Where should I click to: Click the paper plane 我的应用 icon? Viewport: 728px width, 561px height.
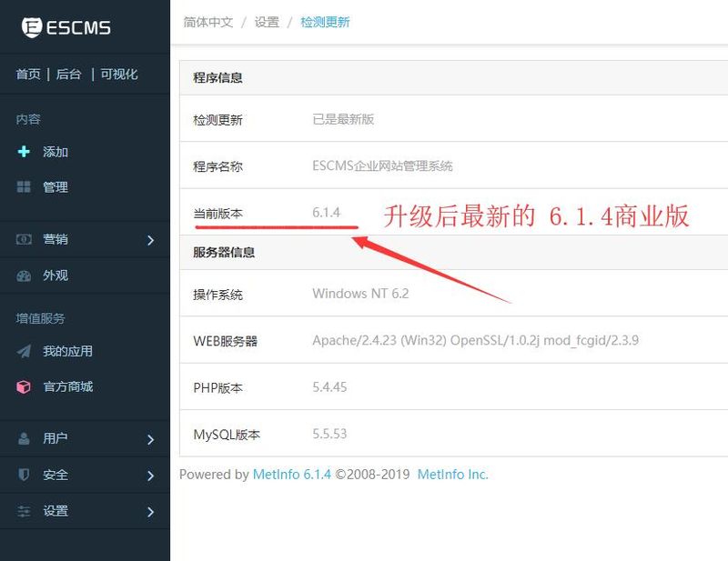coord(24,351)
